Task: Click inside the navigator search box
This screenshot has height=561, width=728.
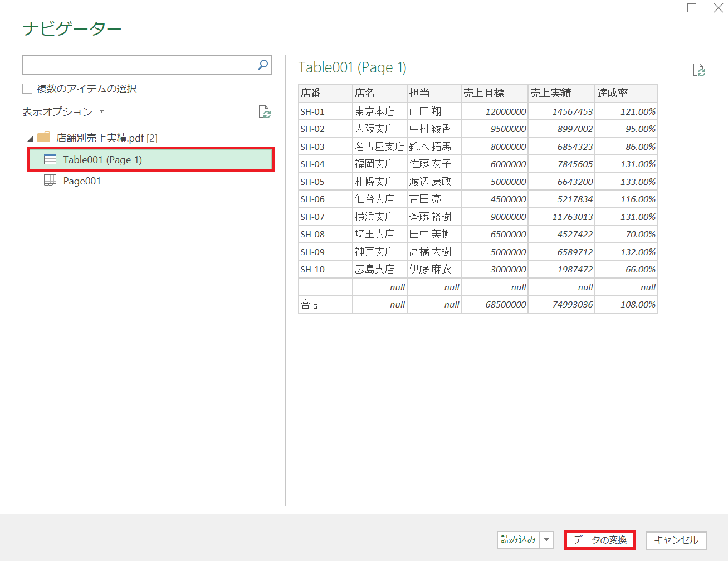Action: 139,65
